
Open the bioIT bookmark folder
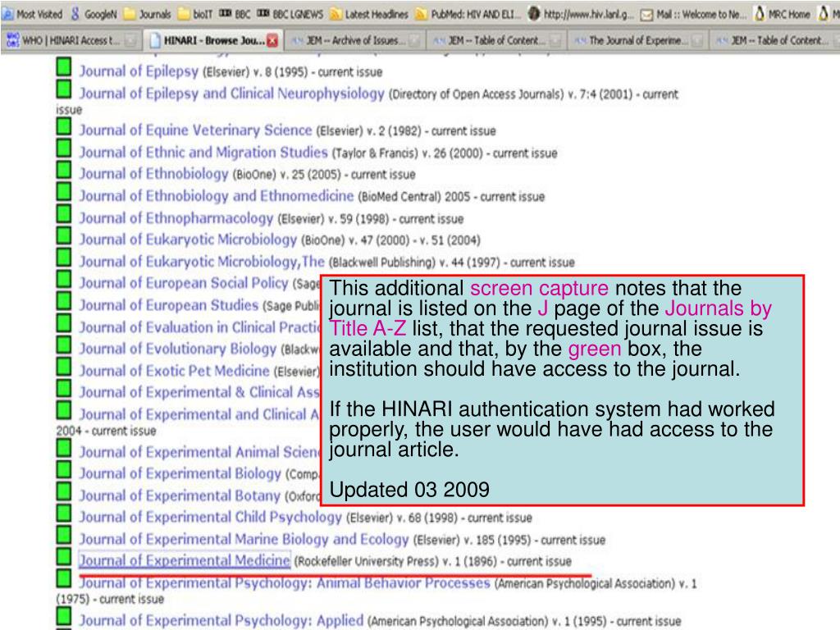195,14
